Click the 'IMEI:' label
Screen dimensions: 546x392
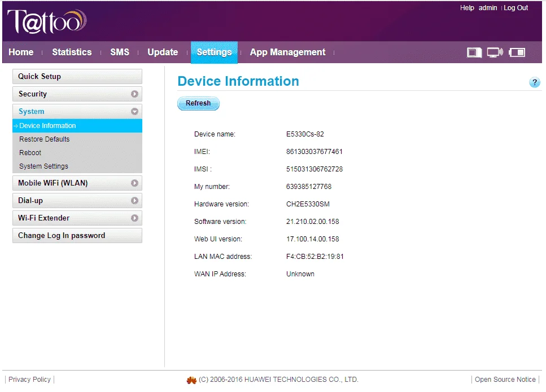tap(202, 151)
